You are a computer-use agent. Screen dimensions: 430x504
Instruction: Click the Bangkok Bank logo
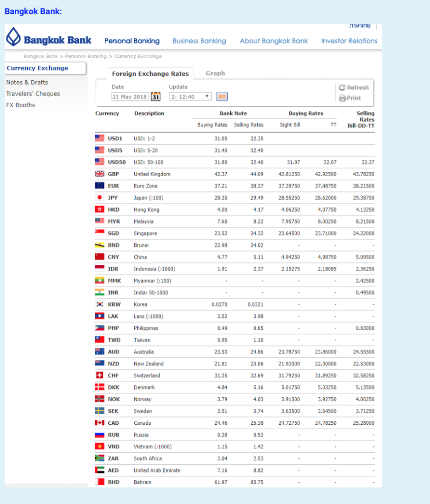tap(49, 37)
